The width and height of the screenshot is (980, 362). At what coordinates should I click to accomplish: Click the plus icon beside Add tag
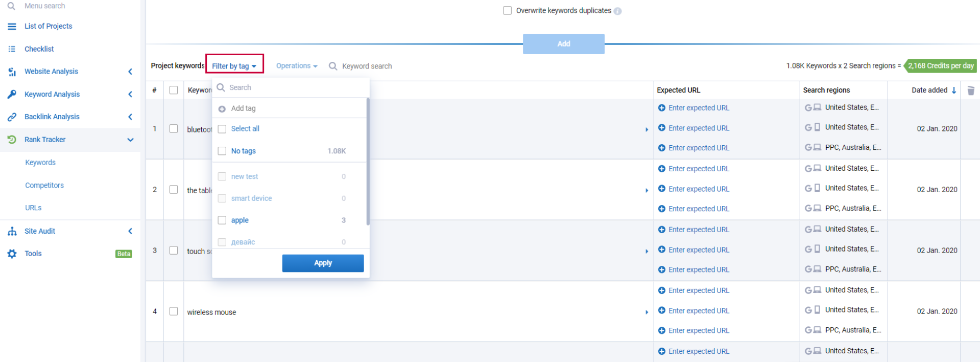(x=222, y=109)
